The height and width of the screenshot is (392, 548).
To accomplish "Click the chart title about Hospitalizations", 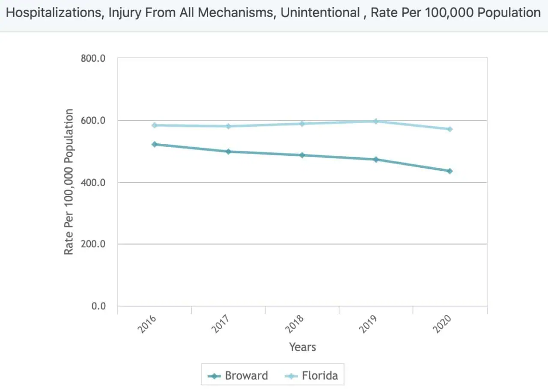I will (273, 13).
